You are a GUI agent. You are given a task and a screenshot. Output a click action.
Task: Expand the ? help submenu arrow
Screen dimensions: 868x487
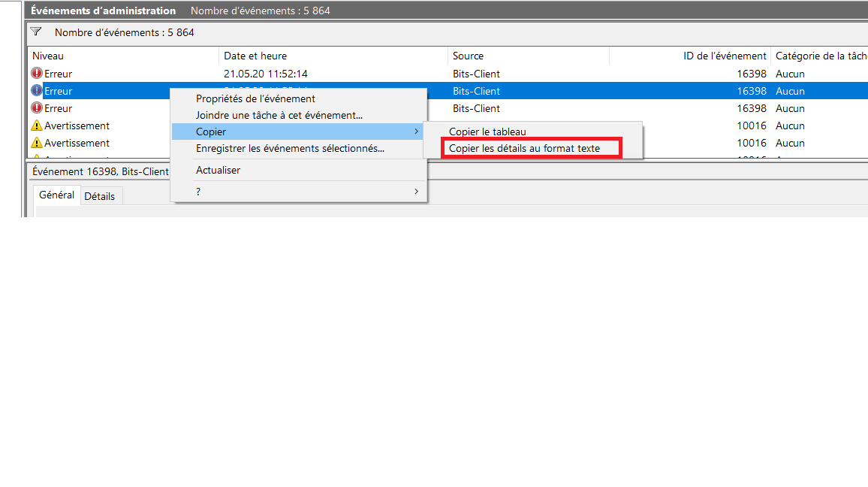tap(416, 191)
